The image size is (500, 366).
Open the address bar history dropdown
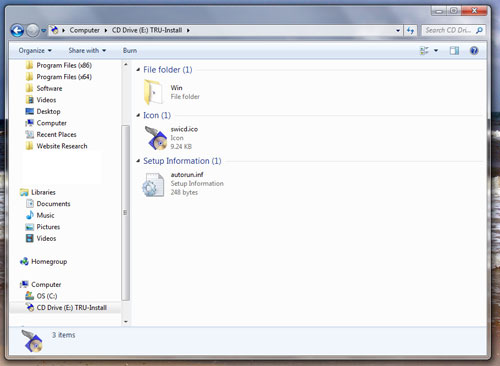point(398,30)
